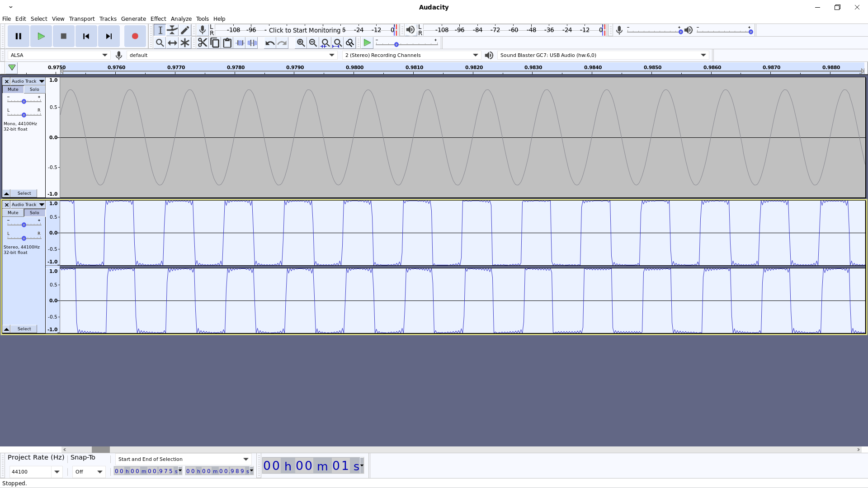Open the Snap-To Off dropdown
Screen dimensions: 868x488
[x=89, y=472]
